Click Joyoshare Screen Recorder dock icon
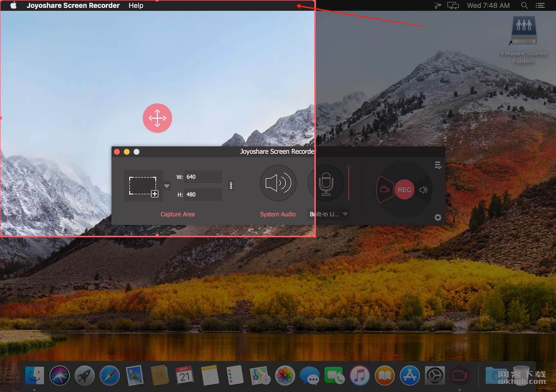Image resolution: width=556 pixels, height=392 pixels. coord(460,375)
